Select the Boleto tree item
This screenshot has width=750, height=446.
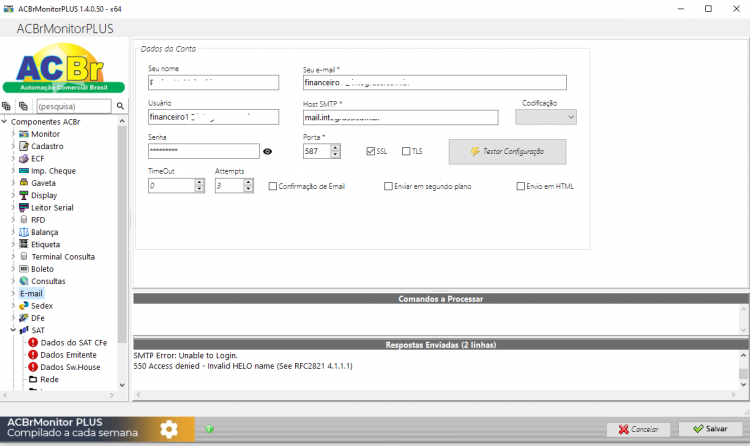point(42,269)
